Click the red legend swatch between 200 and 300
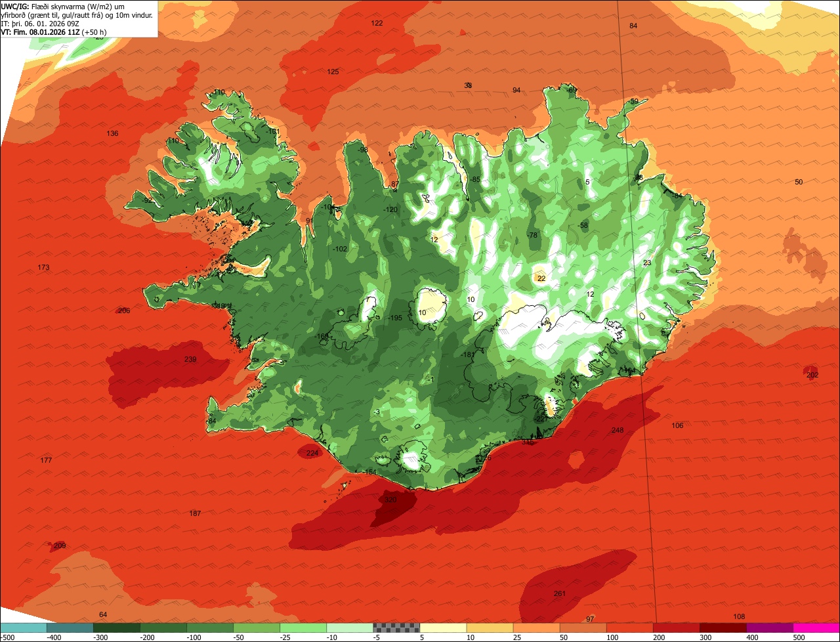Image resolution: width=840 pixels, height=642 pixels. click(677, 628)
